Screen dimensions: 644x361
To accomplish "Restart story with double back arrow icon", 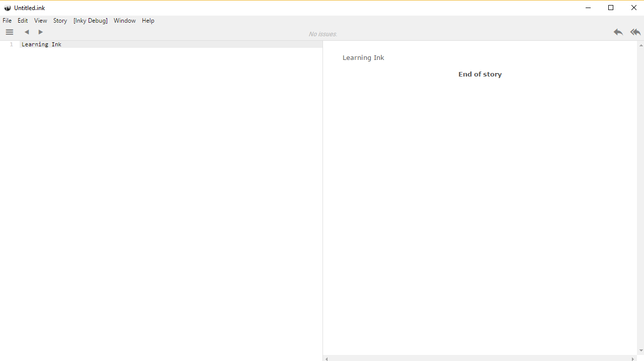I will pyautogui.click(x=635, y=32).
